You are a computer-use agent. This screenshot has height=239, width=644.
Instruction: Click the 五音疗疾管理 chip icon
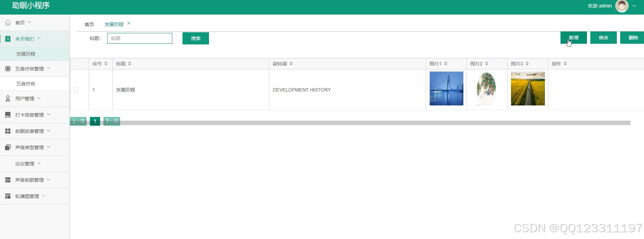point(8,69)
